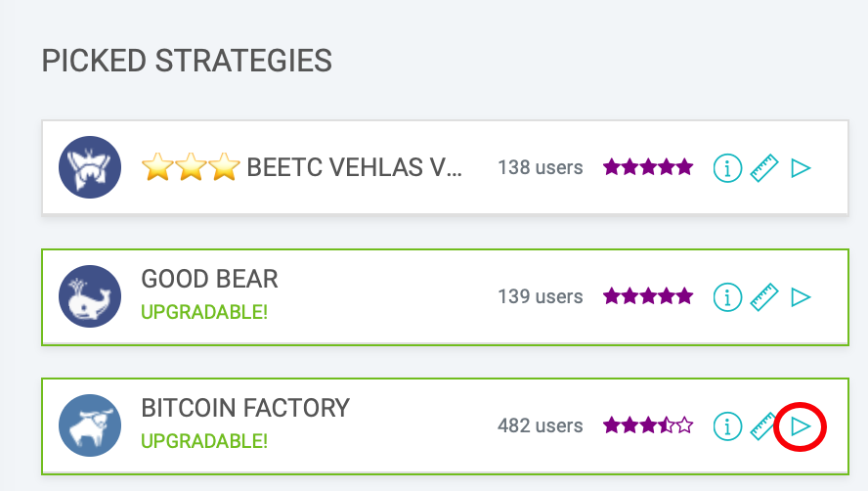Show info for BITCOIN FACTORY strategy
Image resolution: width=868 pixels, height=491 pixels.
pyautogui.click(x=727, y=426)
